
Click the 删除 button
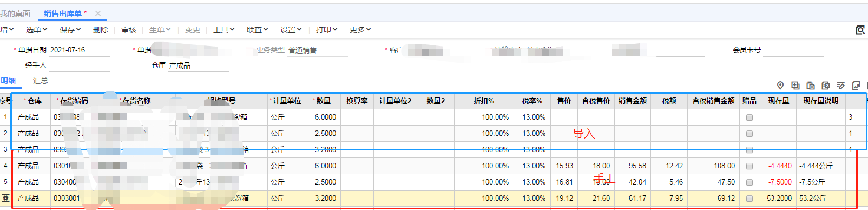click(x=100, y=30)
